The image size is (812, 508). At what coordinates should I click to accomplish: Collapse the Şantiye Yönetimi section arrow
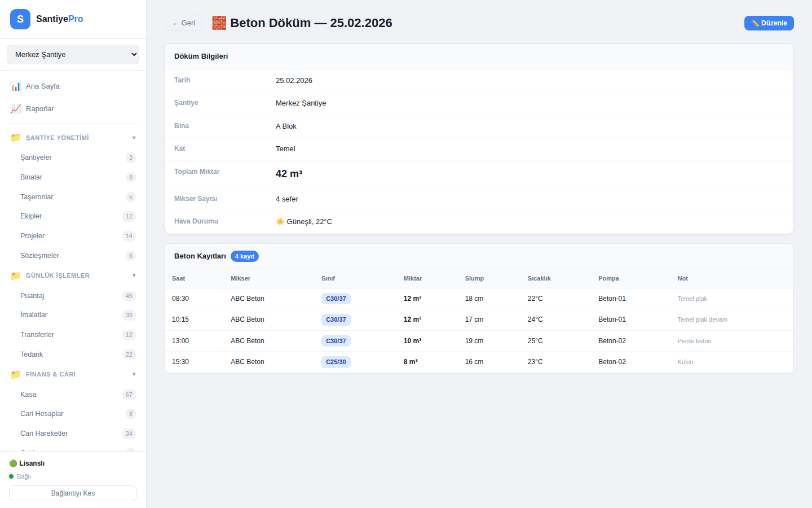click(x=134, y=138)
